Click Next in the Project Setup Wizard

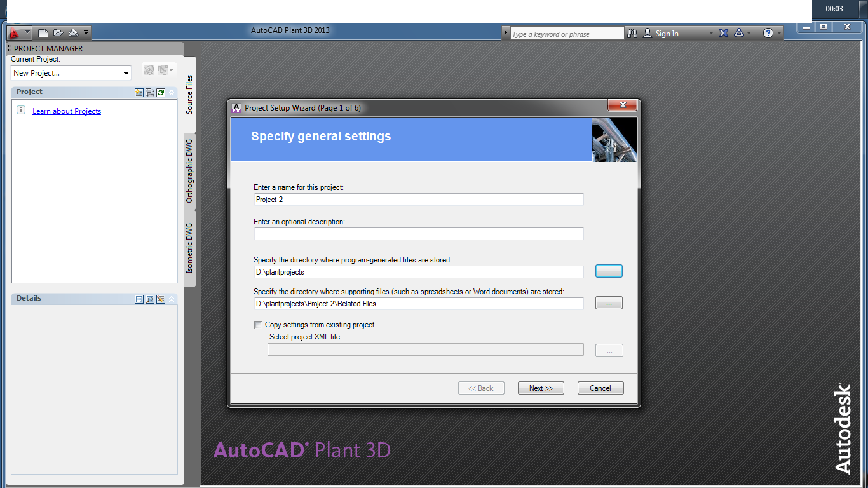541,388
